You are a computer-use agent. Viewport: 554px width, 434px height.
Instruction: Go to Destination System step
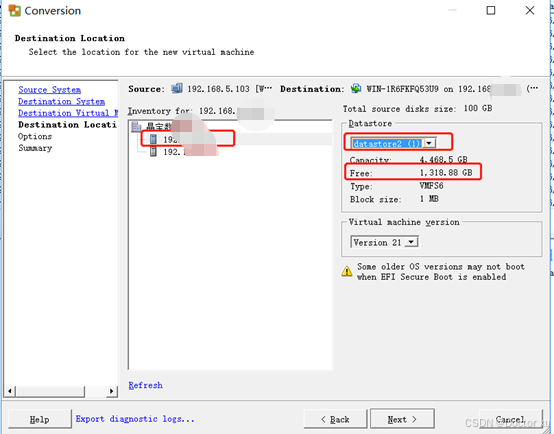click(x=61, y=101)
